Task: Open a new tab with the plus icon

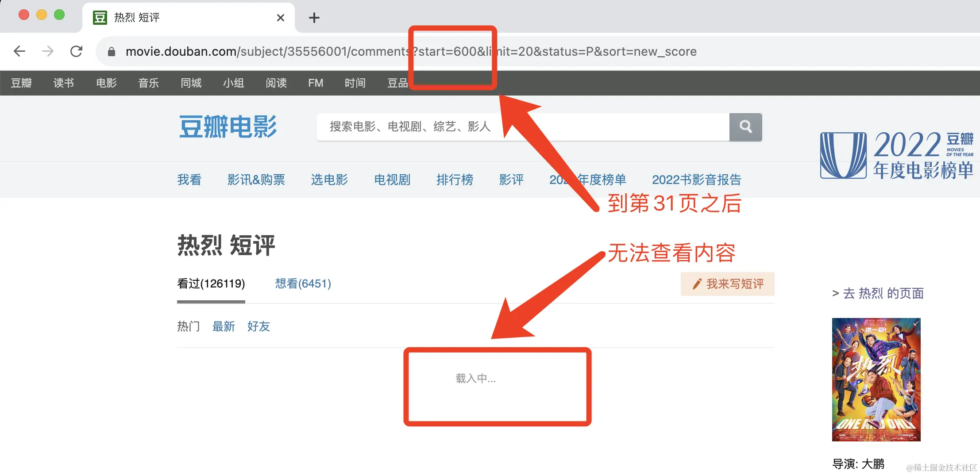Action: pyautogui.click(x=314, y=18)
